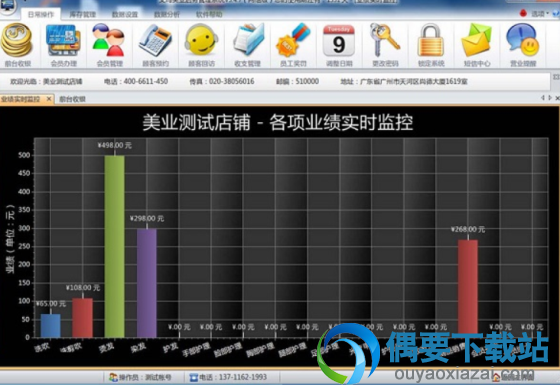Open 会员管理 two-people icon
Screen dimensions: 560x385
coord(109,41)
